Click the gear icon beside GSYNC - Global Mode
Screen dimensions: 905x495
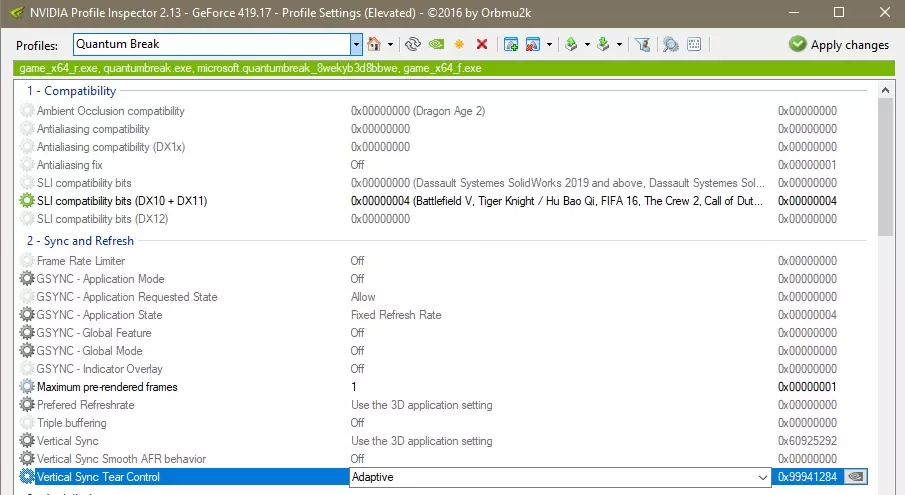coord(27,350)
